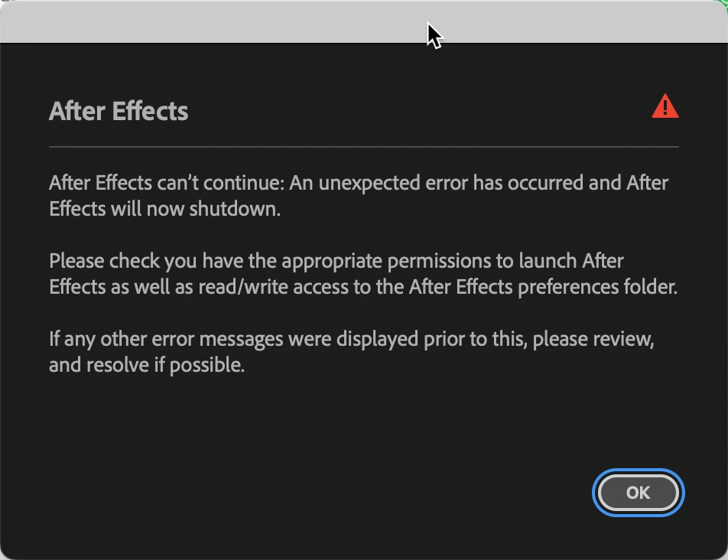
Task: Click the words "preferences folder."
Action: click(x=597, y=288)
